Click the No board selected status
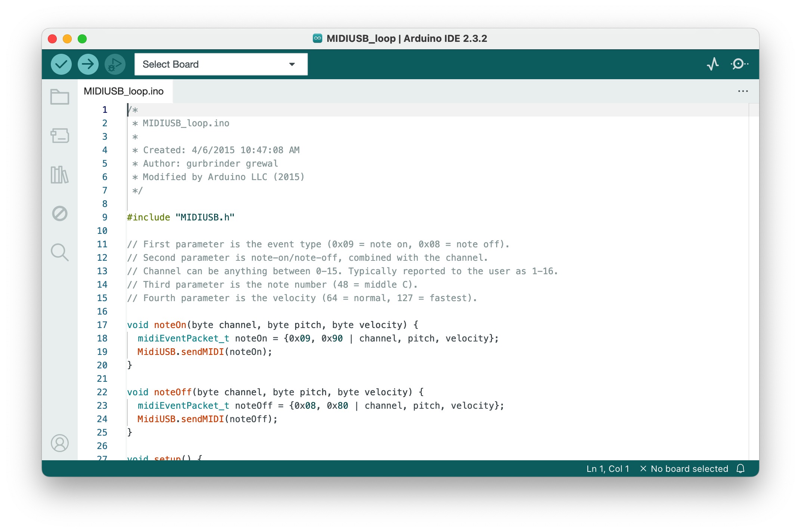Image resolution: width=801 pixels, height=532 pixels. tap(684, 468)
